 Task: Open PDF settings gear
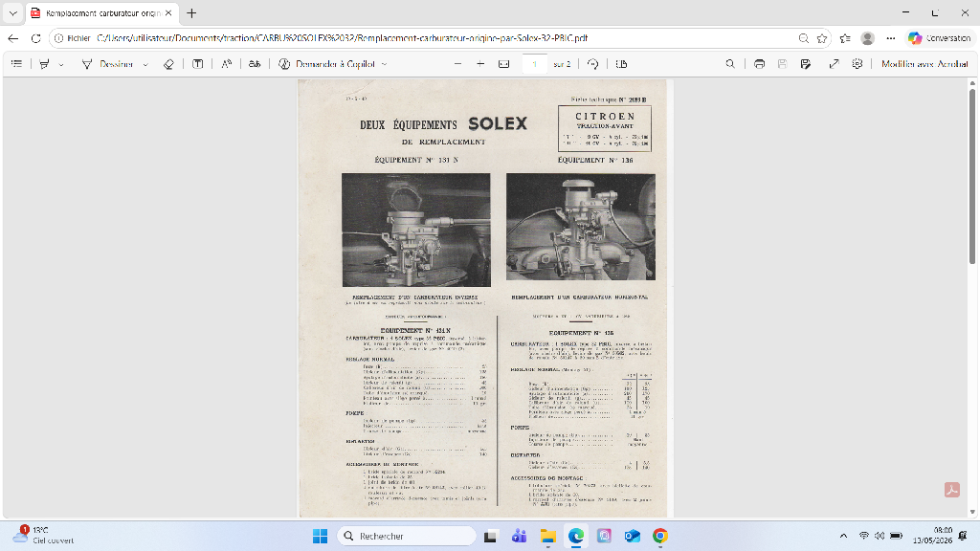[x=857, y=64]
